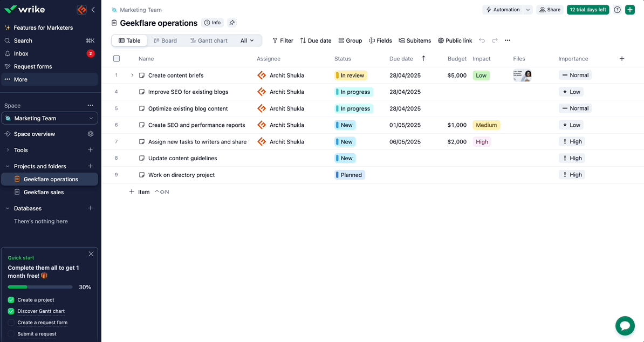The image size is (644, 342).
Task: Open the Geekflare account avatar icon
Action: point(82,10)
